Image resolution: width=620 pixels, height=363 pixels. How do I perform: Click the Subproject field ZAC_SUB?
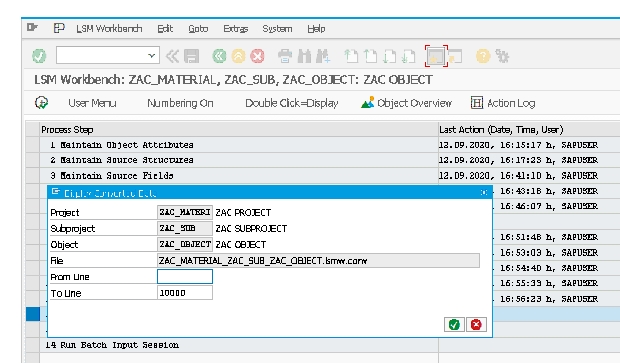(185, 228)
